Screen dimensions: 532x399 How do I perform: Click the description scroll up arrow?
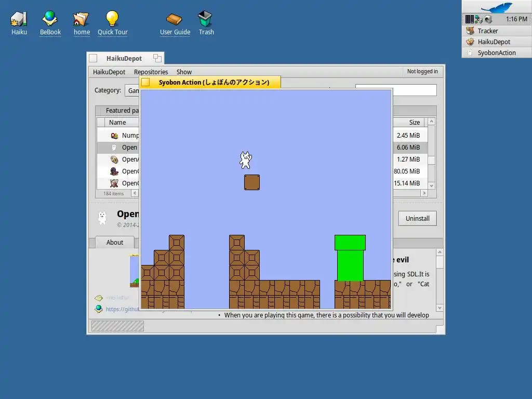(x=440, y=252)
